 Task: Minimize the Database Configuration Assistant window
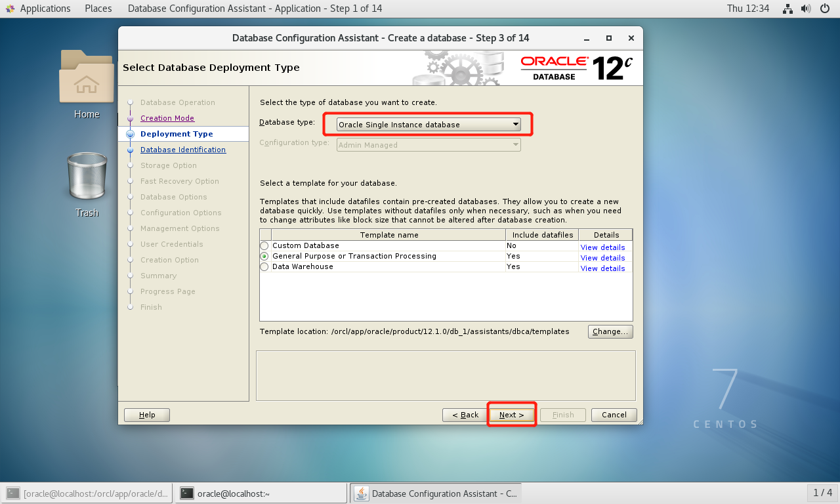tap(587, 38)
